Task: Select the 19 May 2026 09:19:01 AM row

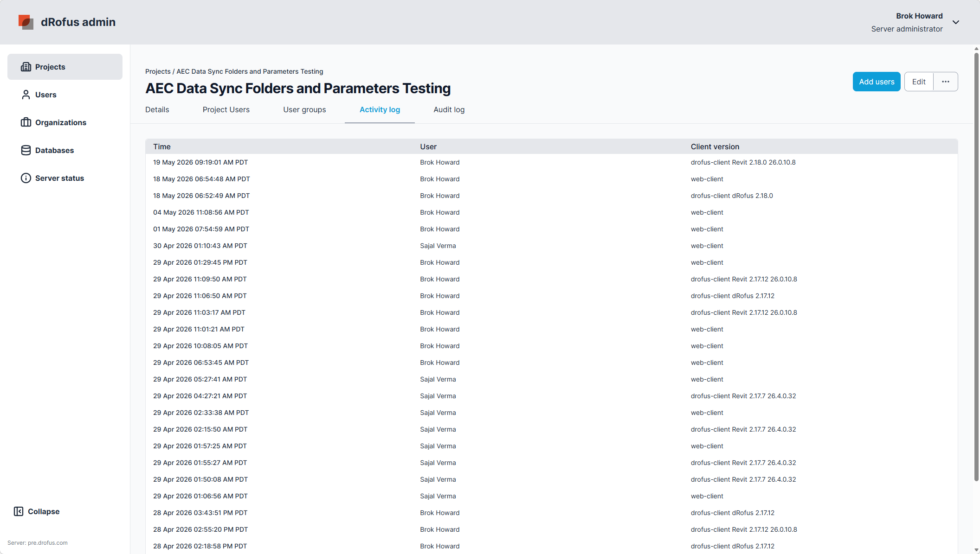Action: tap(551, 162)
